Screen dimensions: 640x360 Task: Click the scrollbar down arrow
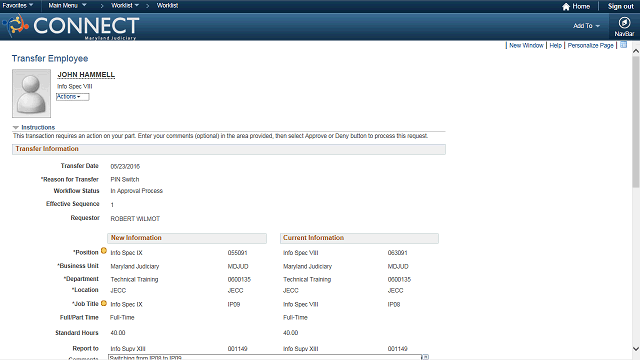click(x=636, y=349)
